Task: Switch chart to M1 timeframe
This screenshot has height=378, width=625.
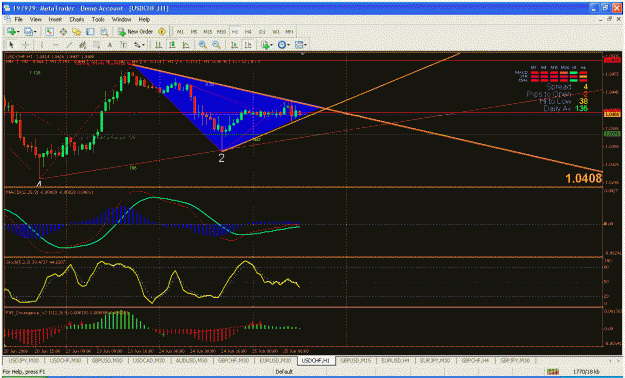Action: pos(180,32)
